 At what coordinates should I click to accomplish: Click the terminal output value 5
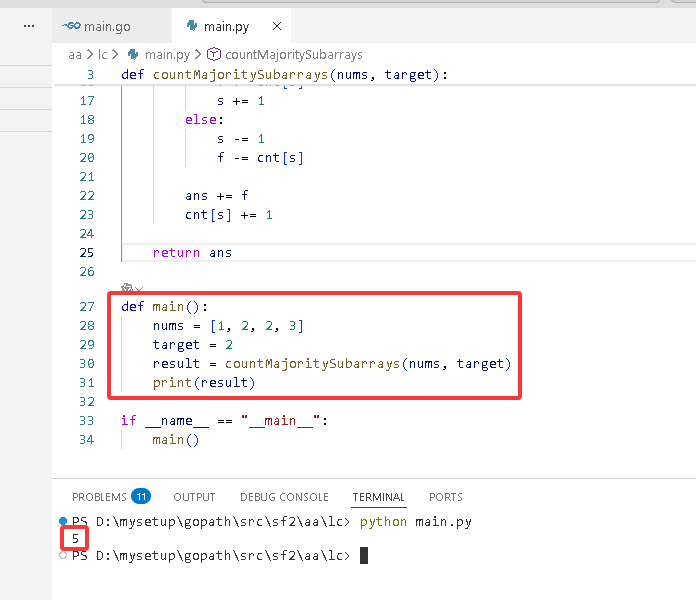(x=75, y=539)
